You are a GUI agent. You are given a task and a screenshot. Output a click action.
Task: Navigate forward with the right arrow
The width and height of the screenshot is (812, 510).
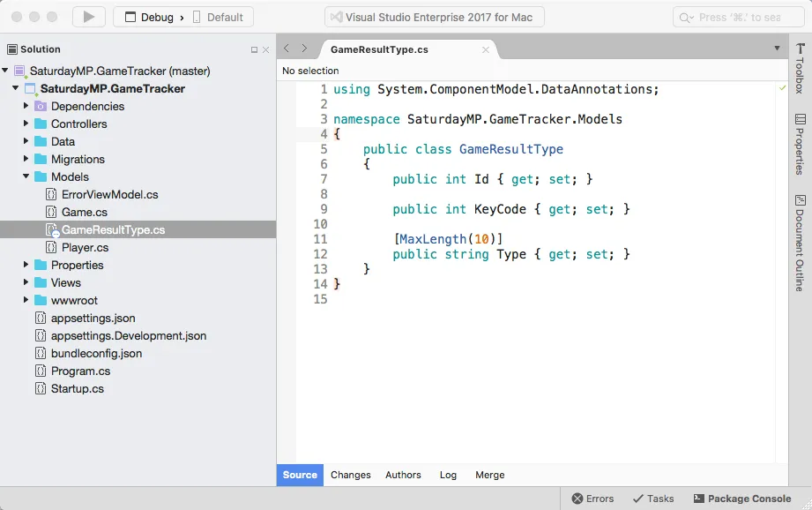pyautogui.click(x=304, y=49)
